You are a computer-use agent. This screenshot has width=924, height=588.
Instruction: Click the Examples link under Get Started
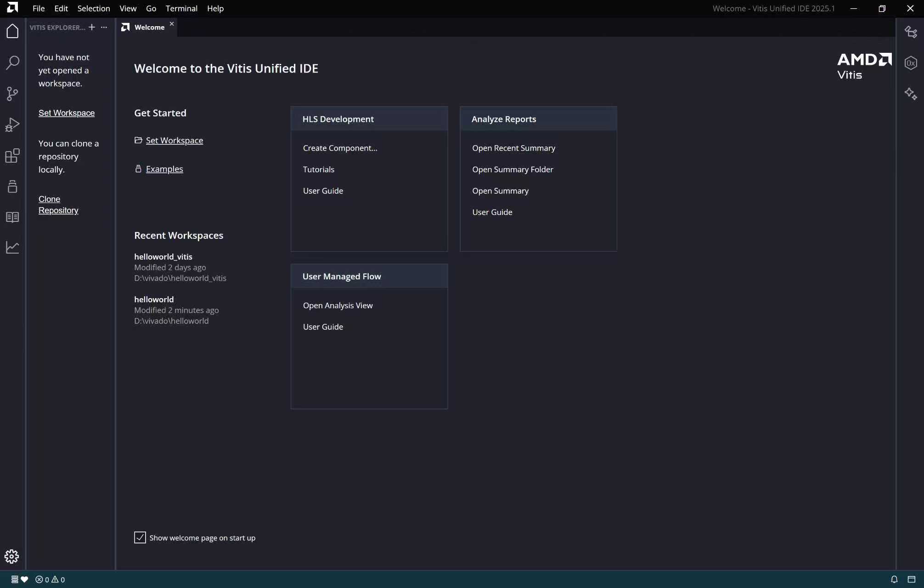point(164,169)
